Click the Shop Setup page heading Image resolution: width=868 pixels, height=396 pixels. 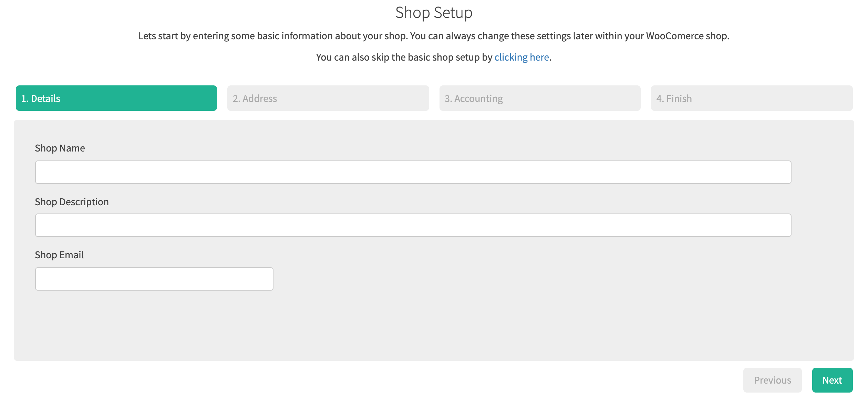click(x=434, y=13)
